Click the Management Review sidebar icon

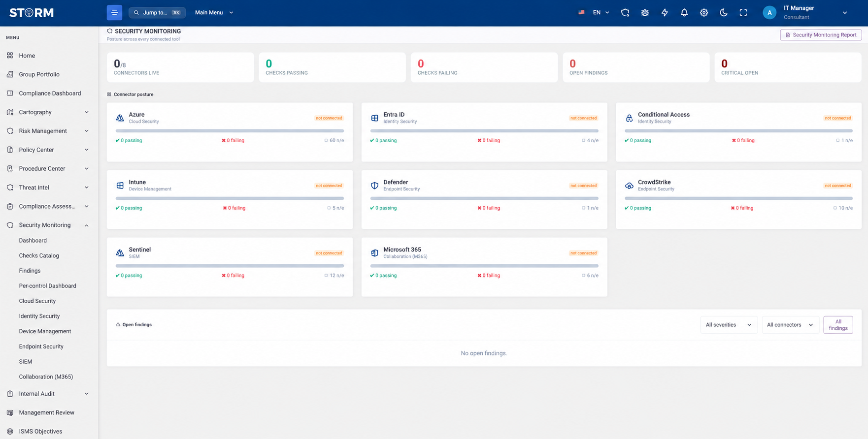pos(10,412)
